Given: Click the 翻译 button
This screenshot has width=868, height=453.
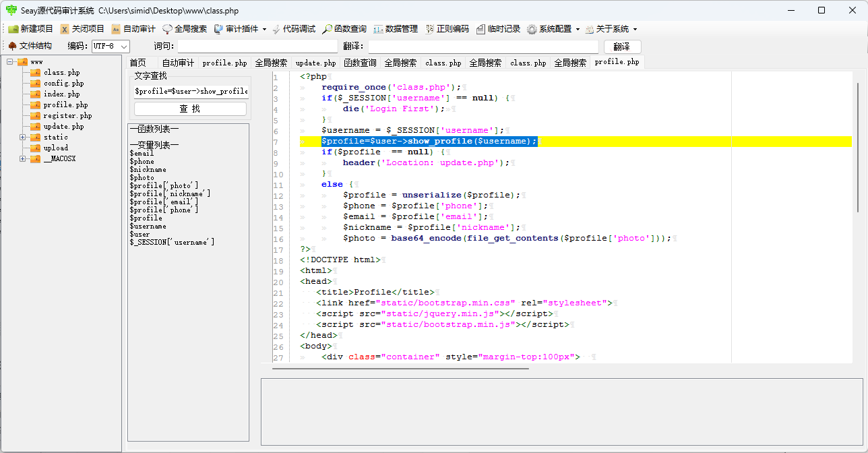Looking at the screenshot, I should point(622,47).
